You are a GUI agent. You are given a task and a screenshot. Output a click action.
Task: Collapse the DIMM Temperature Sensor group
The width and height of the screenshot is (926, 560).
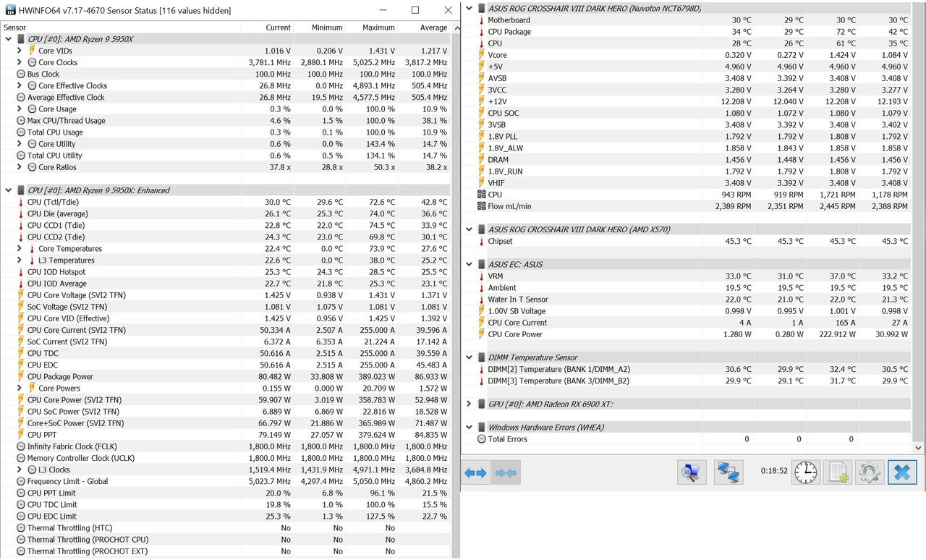click(x=468, y=357)
